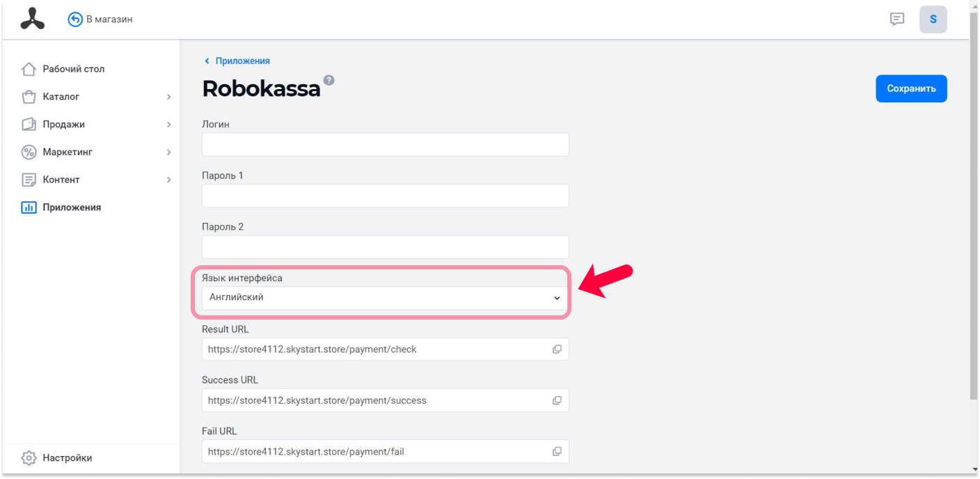Click the Рабочий стол home icon
The image size is (980, 479).
coord(29,69)
